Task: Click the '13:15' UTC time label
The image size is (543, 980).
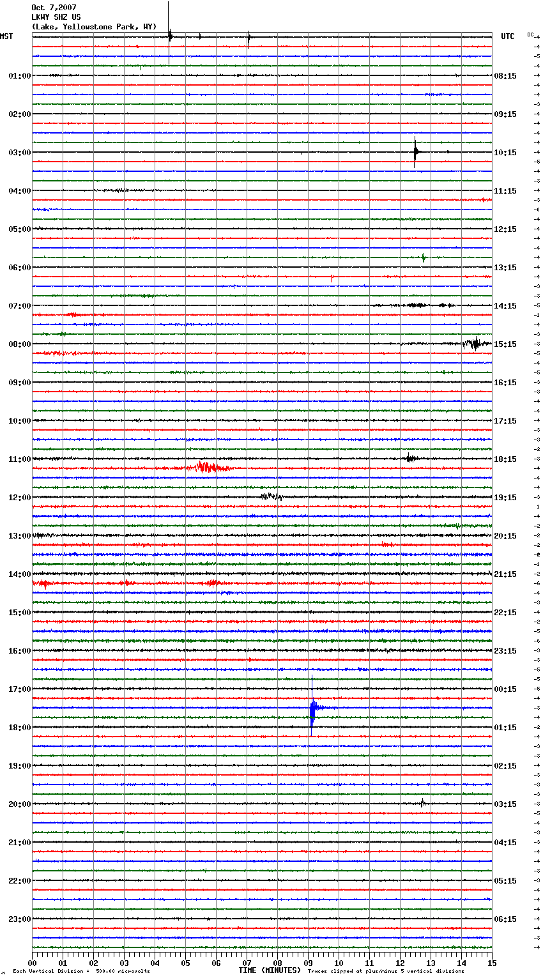Action: 505,268
